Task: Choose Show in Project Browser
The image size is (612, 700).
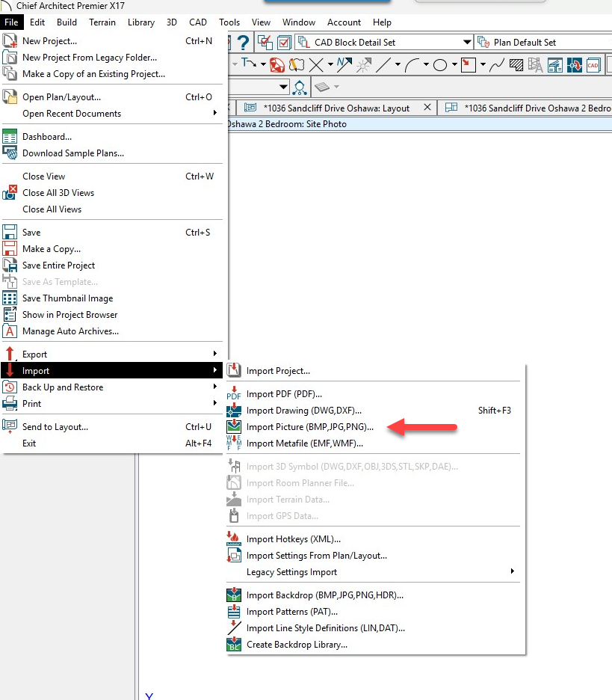Action: coord(112,315)
